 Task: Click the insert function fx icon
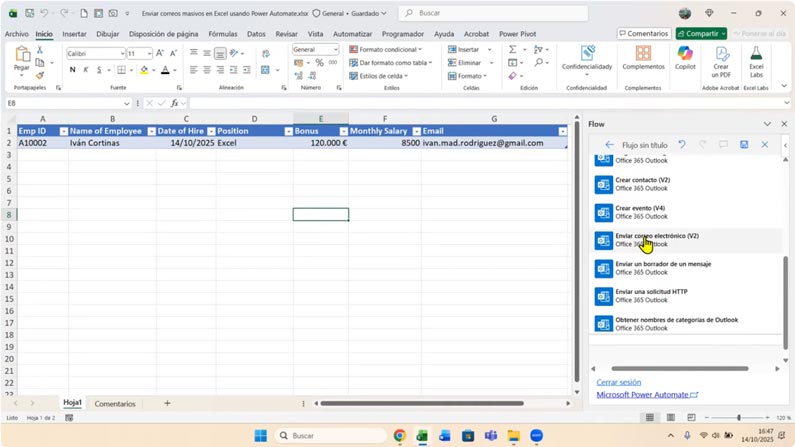174,103
